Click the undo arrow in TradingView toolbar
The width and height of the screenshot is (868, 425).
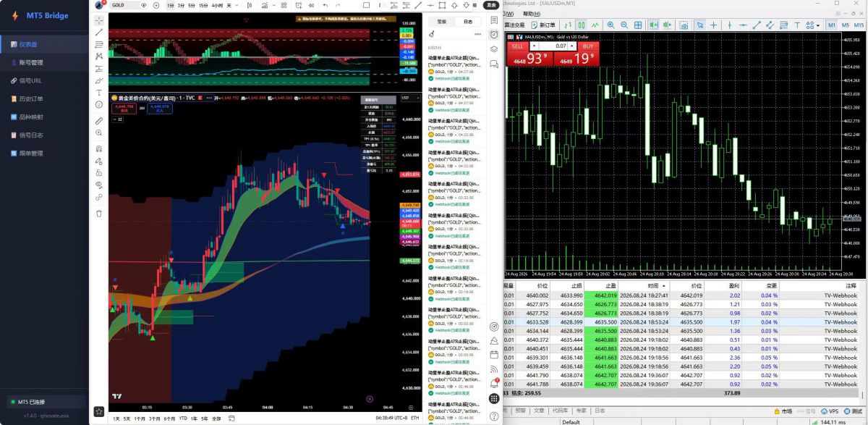pyautogui.click(x=325, y=5)
